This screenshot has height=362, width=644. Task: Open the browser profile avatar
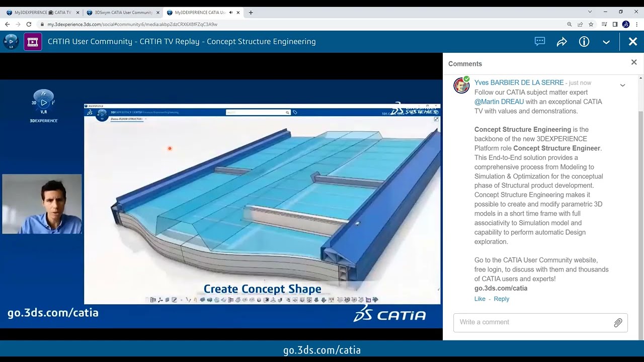[626, 24]
